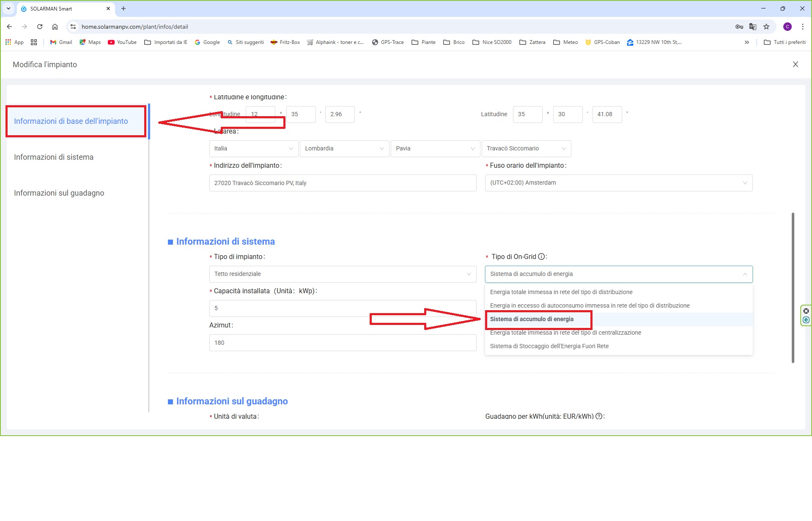Bookmark this page with the star icon
This screenshot has width=812, height=521.
(766, 27)
